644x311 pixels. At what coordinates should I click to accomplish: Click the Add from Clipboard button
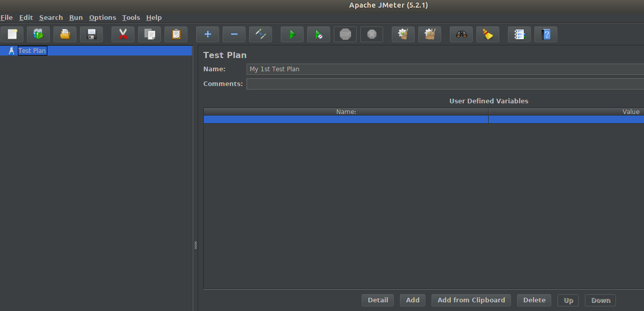coord(471,300)
